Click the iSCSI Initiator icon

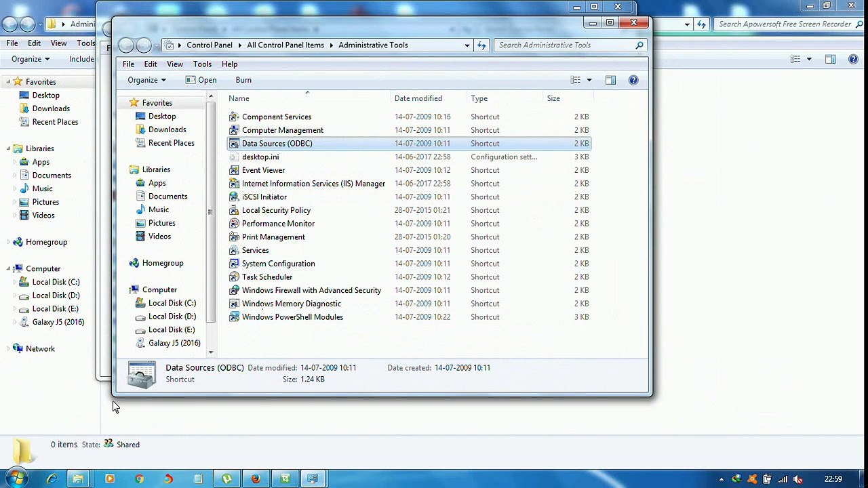click(x=234, y=197)
